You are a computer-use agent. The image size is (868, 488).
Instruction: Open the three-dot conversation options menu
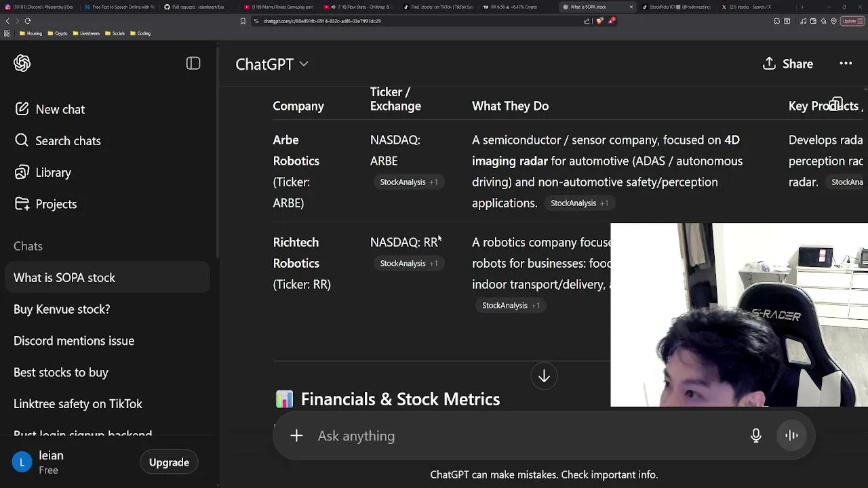click(x=846, y=64)
